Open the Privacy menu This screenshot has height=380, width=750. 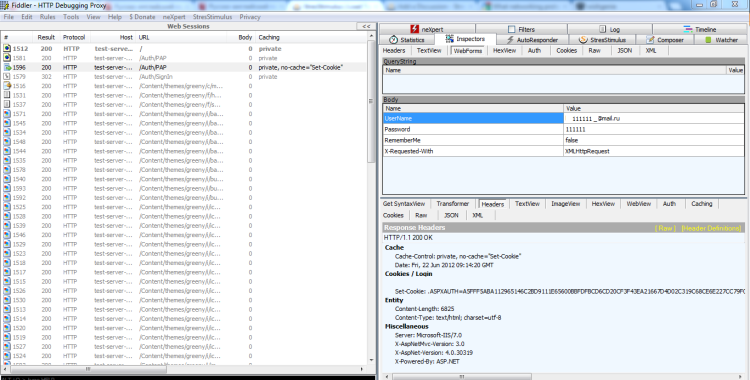(250, 17)
